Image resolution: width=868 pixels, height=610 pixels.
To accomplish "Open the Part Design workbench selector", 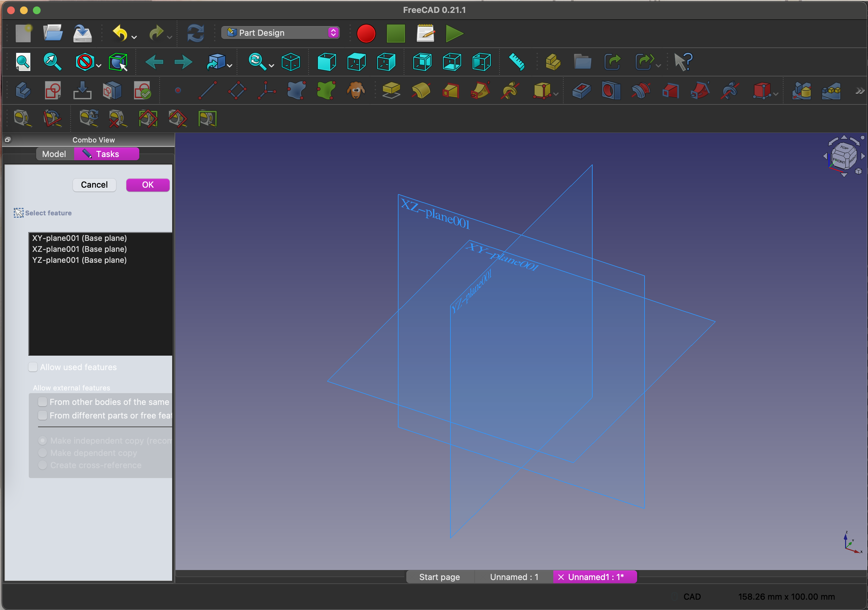I will pyautogui.click(x=281, y=33).
